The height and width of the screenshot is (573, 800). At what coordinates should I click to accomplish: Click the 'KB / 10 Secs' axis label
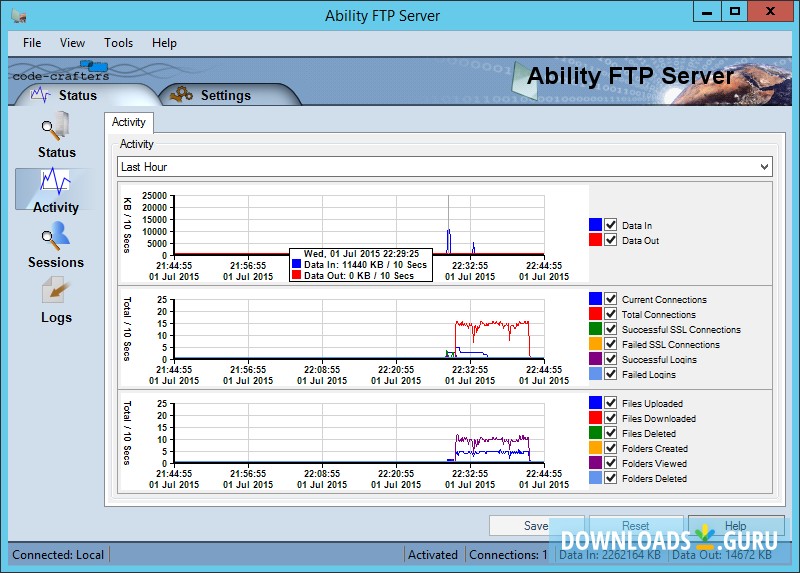click(128, 225)
